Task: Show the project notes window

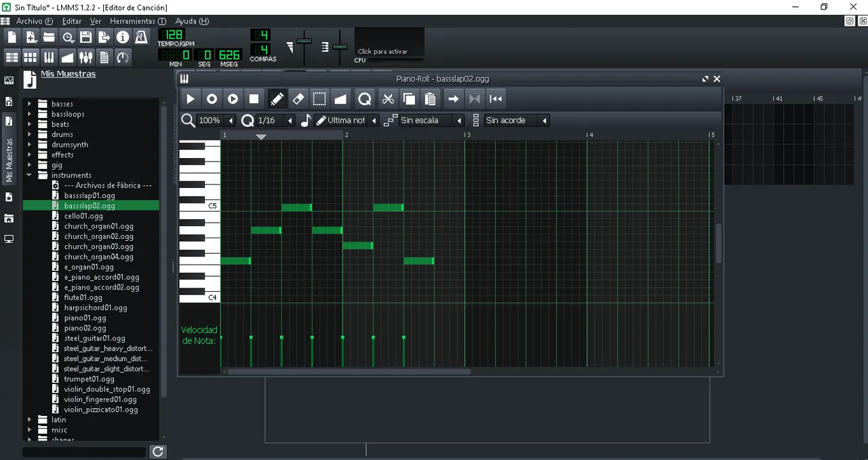Action: pos(104,58)
